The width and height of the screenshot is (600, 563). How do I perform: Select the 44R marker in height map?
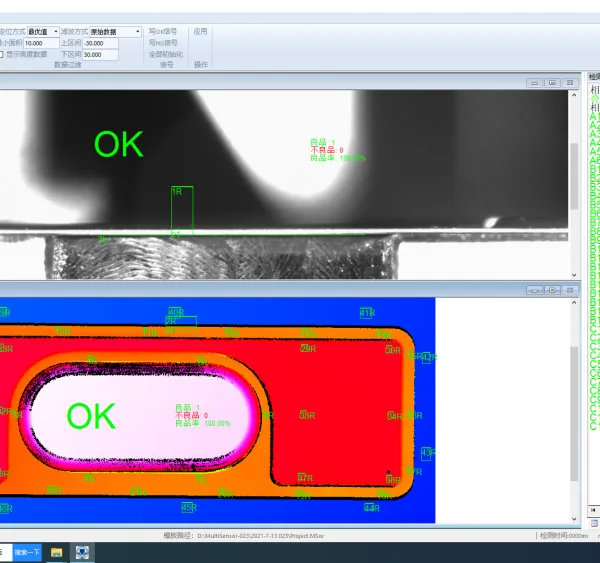(x=372, y=508)
